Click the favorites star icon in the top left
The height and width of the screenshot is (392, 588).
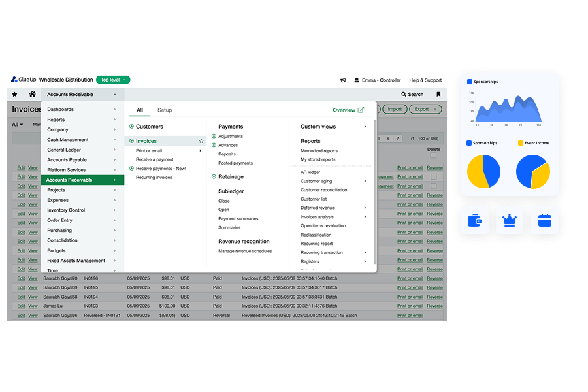pyautogui.click(x=16, y=94)
